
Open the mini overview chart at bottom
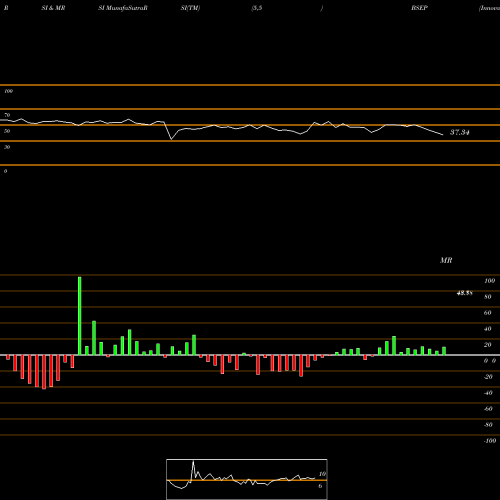tap(247, 479)
